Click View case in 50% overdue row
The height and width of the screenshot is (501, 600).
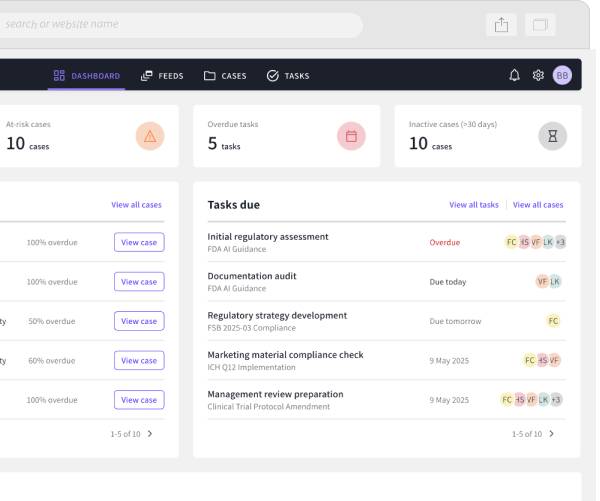(139, 321)
